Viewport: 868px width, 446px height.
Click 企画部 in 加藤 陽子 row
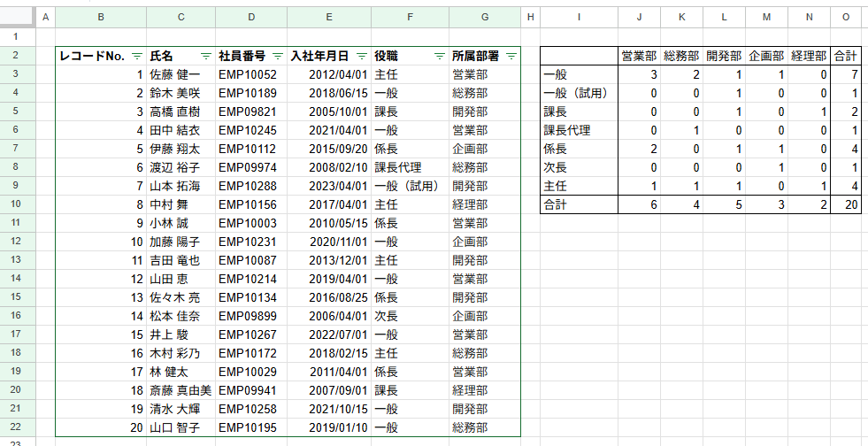click(485, 242)
